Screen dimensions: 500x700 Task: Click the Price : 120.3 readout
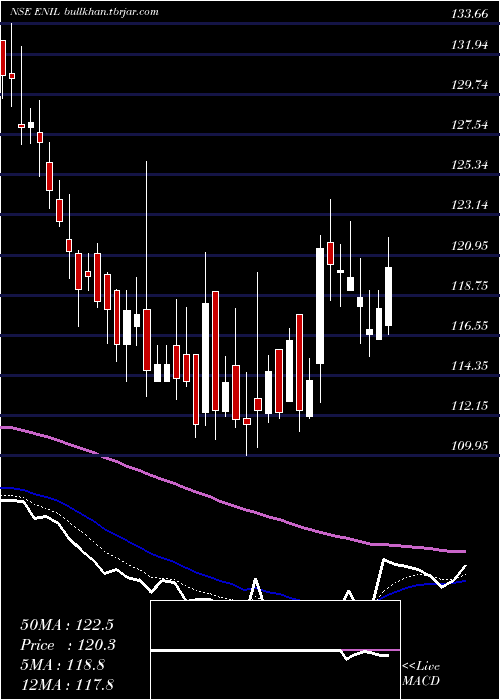[x=68, y=645]
